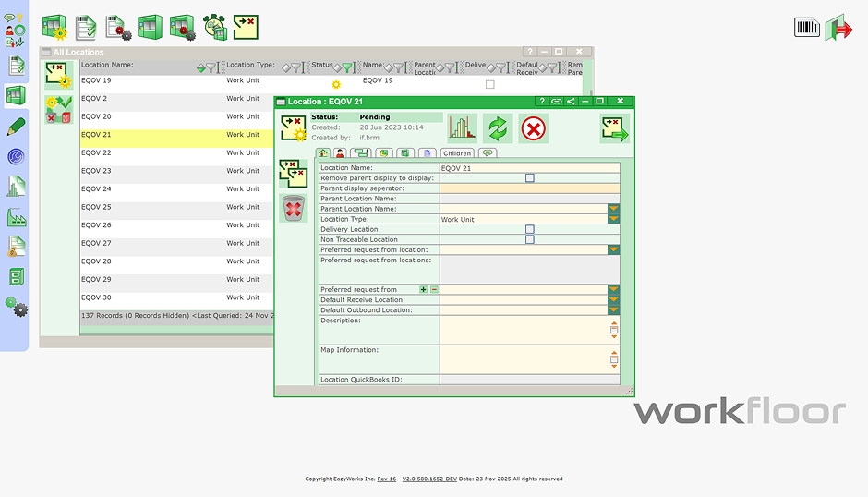Toggle the Non Traceable Location checkbox
This screenshot has width=868, height=497.
click(x=530, y=239)
